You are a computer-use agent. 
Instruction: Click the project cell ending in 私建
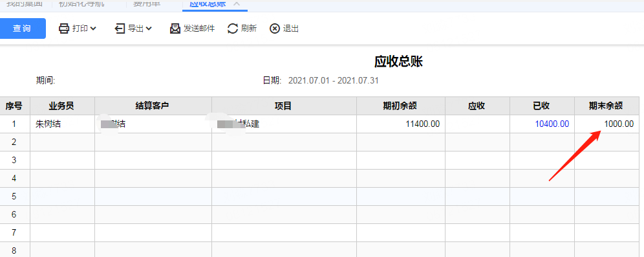click(x=284, y=124)
